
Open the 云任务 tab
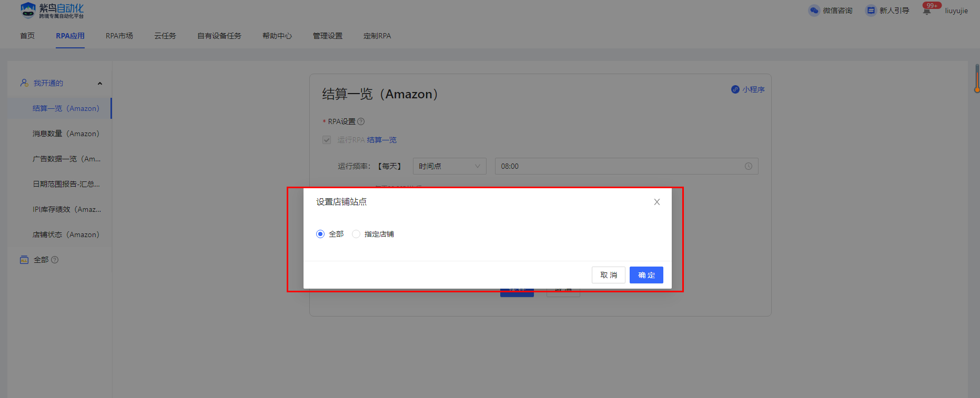point(165,36)
